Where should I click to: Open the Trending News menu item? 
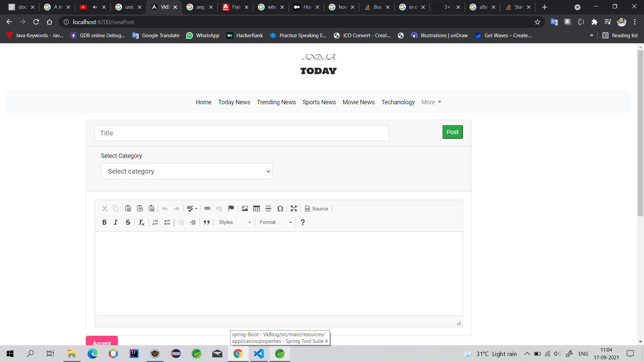tap(276, 102)
